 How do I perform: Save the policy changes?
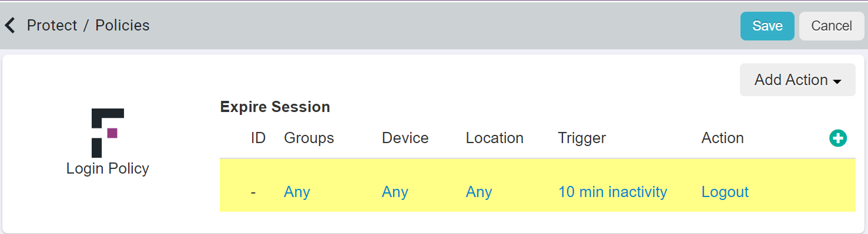pos(767,26)
